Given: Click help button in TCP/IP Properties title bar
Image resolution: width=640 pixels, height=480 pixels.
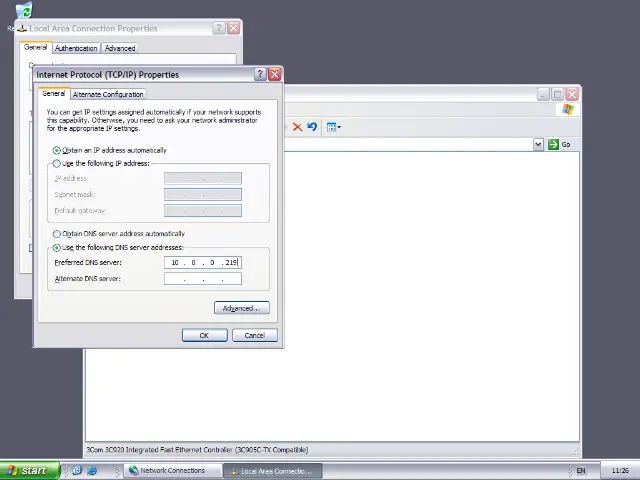Looking at the screenshot, I should 260,74.
